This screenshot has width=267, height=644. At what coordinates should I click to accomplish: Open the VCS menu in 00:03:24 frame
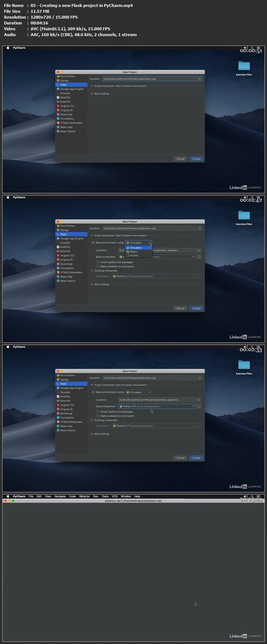[x=115, y=496]
